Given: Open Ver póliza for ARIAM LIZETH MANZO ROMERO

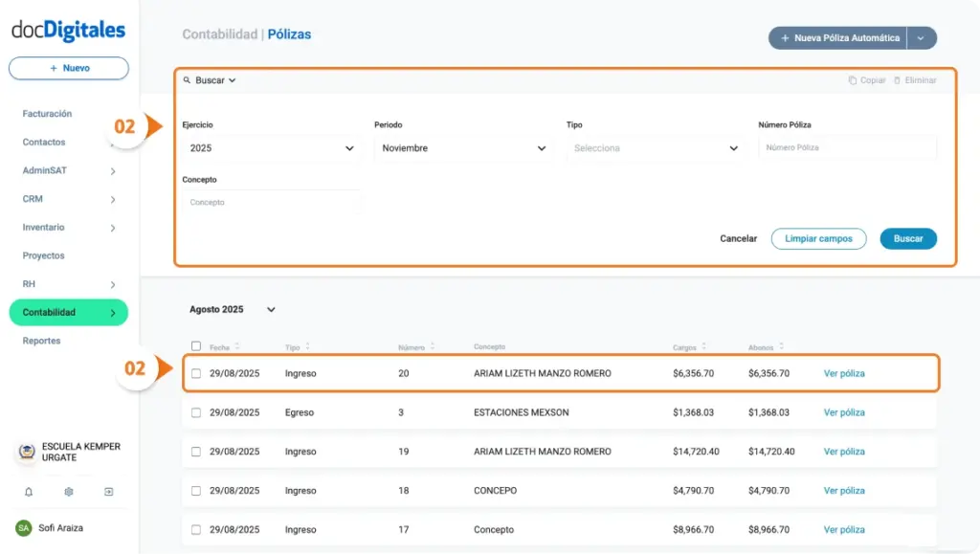Looking at the screenshot, I should click(x=842, y=373).
